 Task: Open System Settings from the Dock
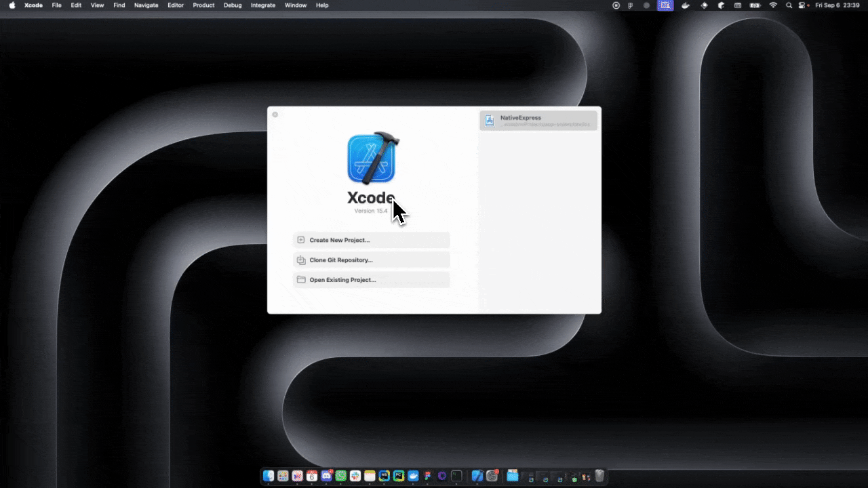pos(492,476)
